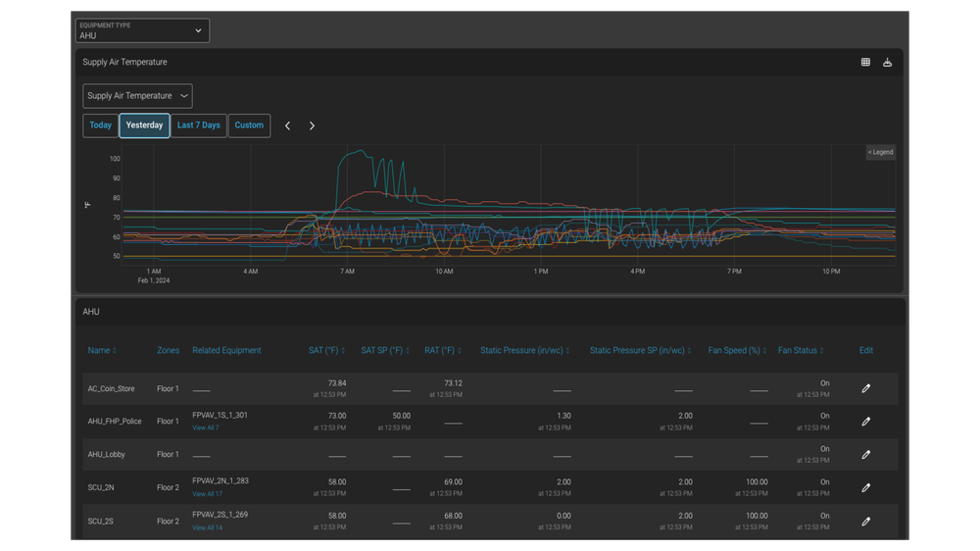
Task: Edit the SCU_2S row pencil icon
Action: coord(865,521)
